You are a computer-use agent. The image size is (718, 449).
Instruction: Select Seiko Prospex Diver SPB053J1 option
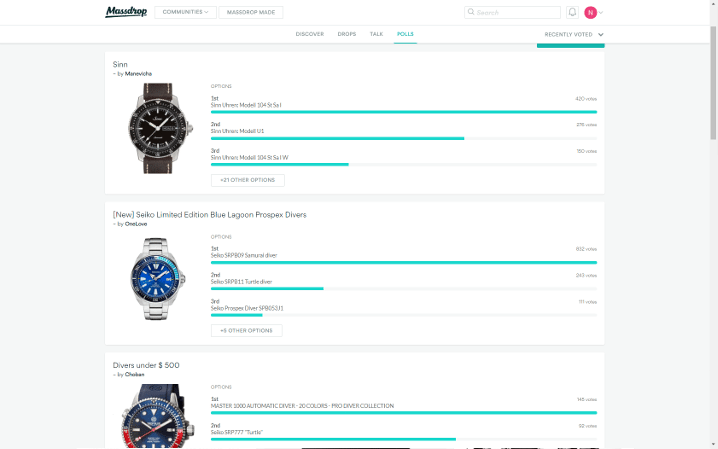247,308
